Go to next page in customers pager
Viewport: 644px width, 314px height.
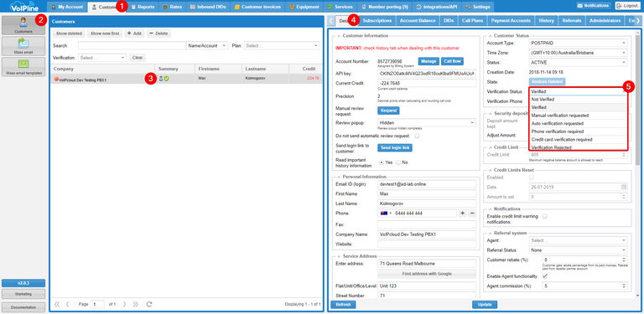point(124,304)
